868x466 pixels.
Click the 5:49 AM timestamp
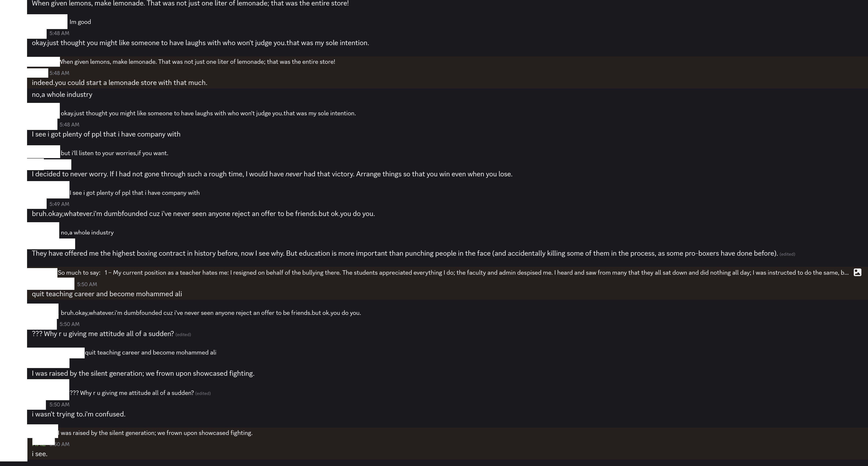[59, 204]
